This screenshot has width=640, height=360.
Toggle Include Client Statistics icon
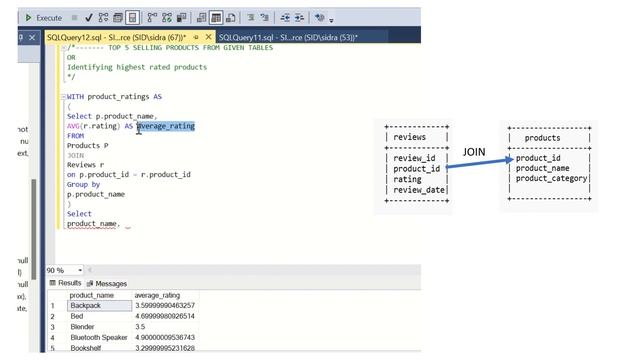tap(181, 18)
